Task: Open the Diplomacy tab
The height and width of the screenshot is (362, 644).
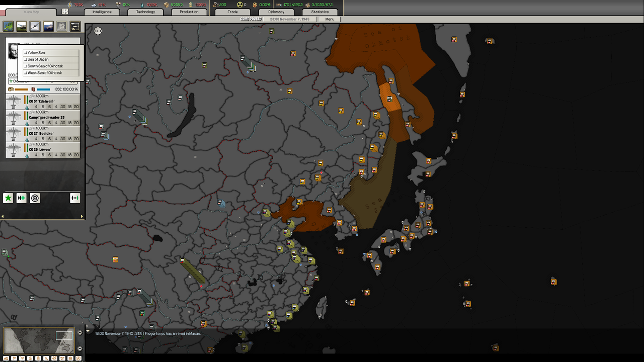Action: (276, 12)
